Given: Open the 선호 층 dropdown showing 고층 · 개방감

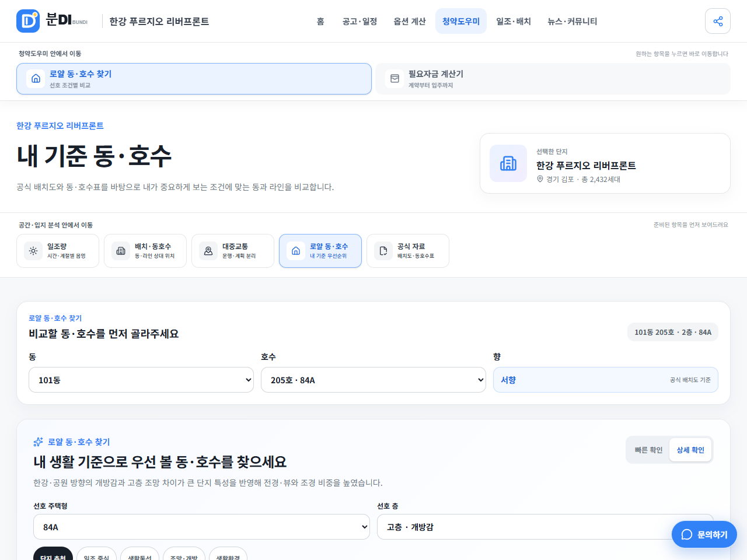Looking at the screenshot, I should pos(545,527).
